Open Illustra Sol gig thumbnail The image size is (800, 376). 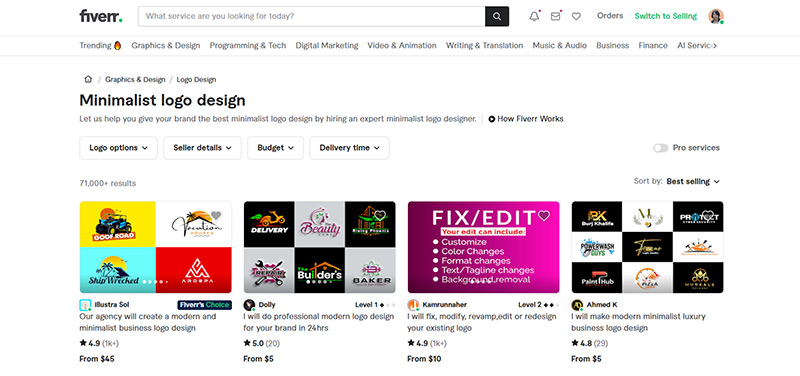coord(156,247)
